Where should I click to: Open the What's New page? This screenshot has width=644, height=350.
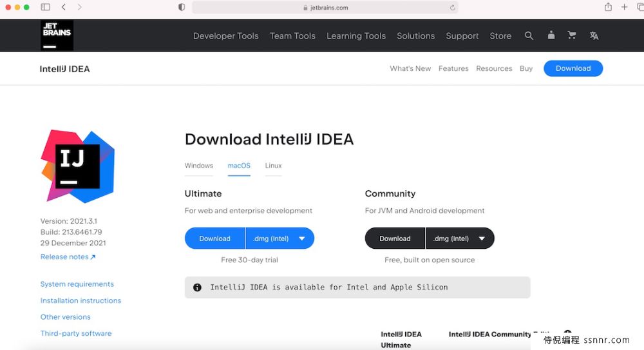coord(410,68)
